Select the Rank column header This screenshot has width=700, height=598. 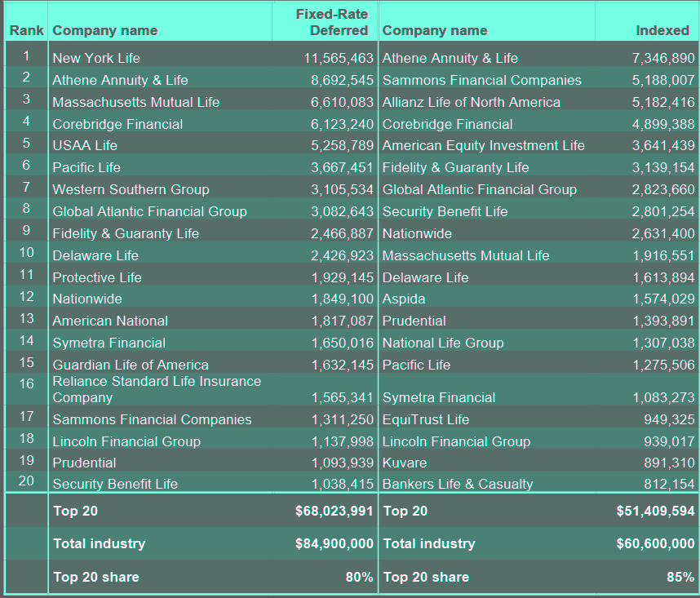(x=25, y=30)
